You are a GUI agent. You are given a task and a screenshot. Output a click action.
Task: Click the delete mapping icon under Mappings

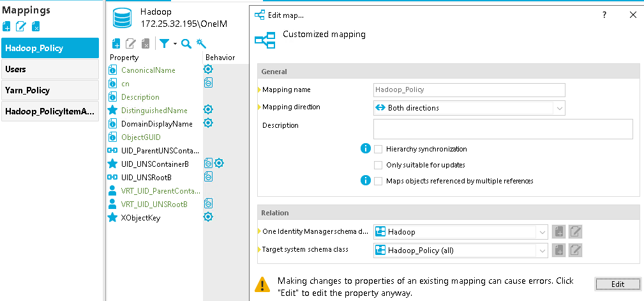36,27
